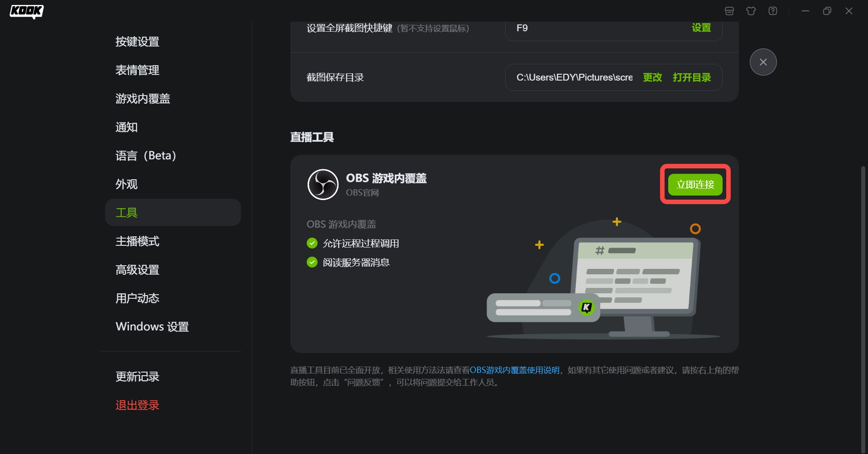Open 按键设置 settings page

173,42
